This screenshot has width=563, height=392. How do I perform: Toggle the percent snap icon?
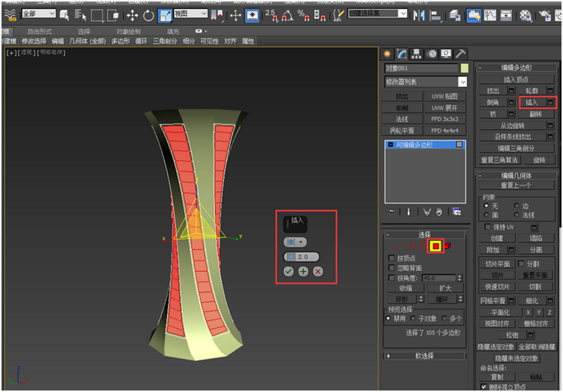pyautogui.click(x=304, y=16)
